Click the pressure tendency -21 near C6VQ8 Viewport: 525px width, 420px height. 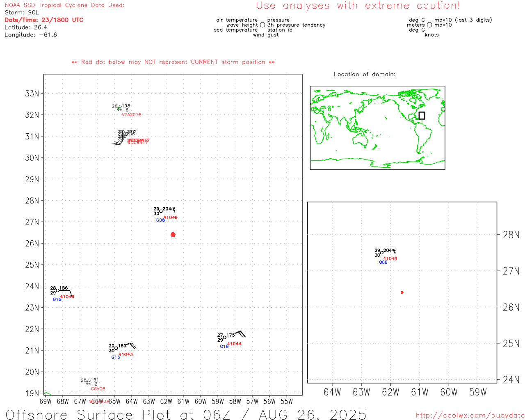point(96,384)
